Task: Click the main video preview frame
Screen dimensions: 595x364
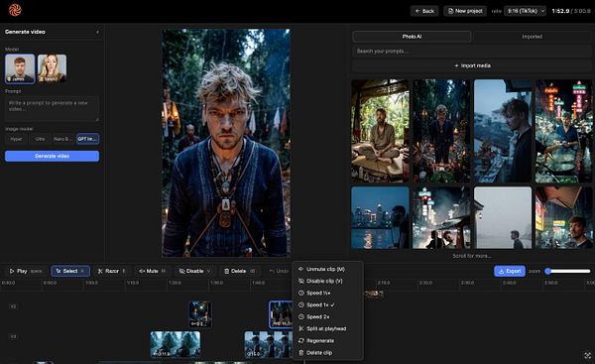Action: 226,143
